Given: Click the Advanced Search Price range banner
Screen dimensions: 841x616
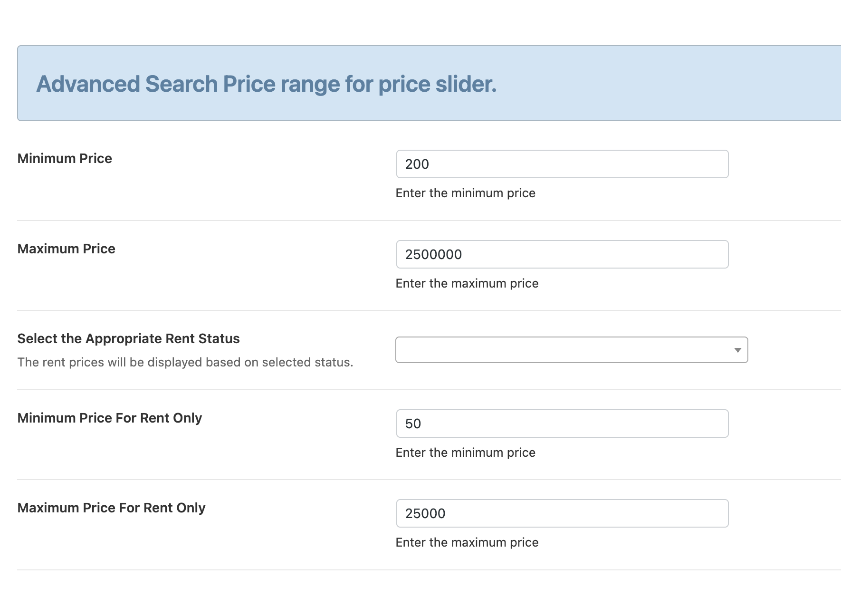Looking at the screenshot, I should [267, 84].
